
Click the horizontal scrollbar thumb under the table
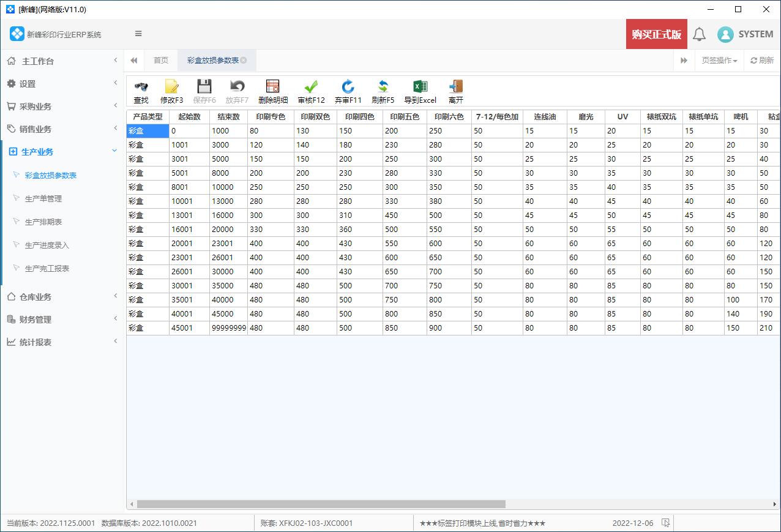(321, 504)
